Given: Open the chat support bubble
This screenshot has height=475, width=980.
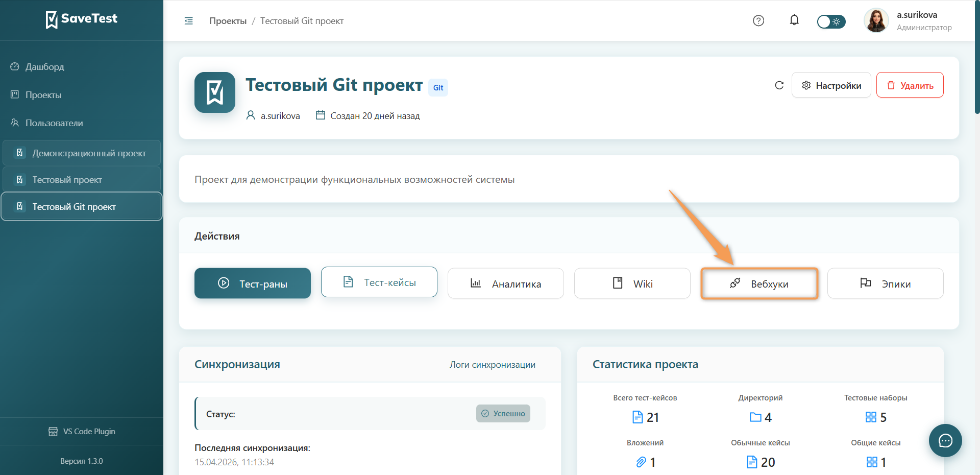Looking at the screenshot, I should point(945,440).
